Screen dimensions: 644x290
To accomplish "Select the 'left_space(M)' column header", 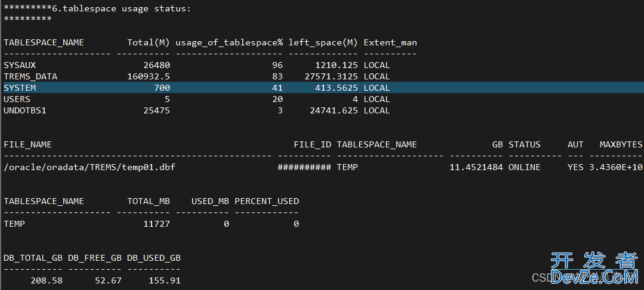I will (323, 42).
